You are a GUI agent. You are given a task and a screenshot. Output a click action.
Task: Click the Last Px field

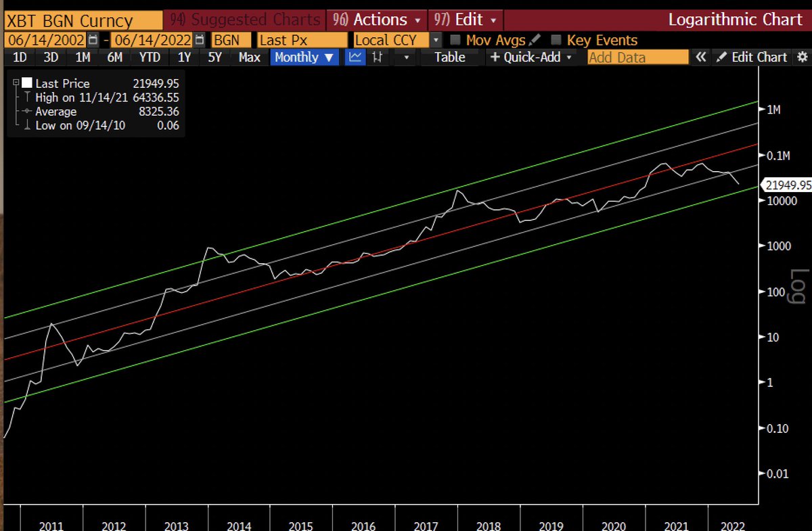[x=302, y=41]
